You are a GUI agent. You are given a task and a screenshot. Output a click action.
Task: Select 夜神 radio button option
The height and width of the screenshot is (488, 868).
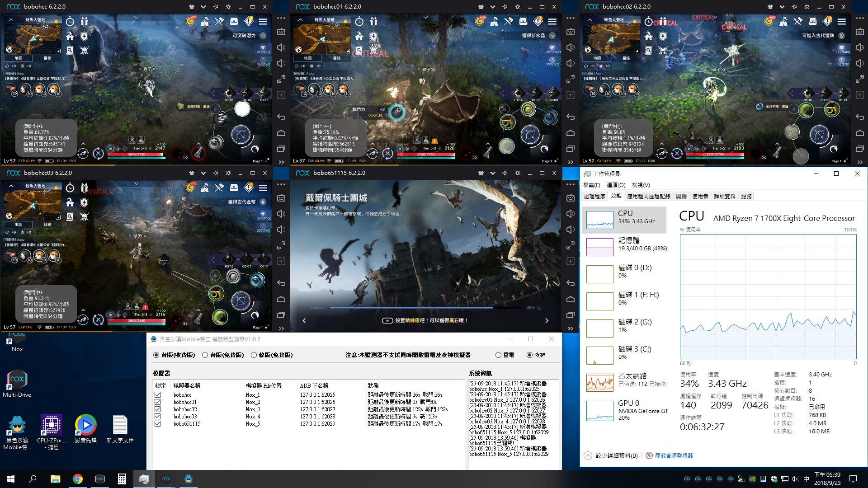527,355
